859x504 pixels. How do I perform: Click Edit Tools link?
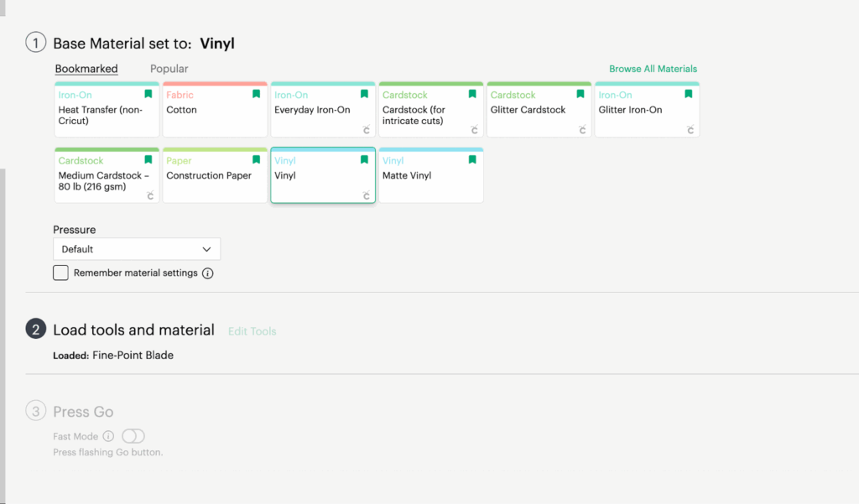click(252, 331)
